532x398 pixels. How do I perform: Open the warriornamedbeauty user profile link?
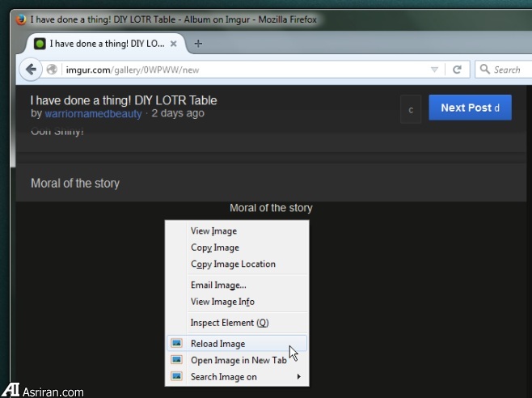coord(93,114)
